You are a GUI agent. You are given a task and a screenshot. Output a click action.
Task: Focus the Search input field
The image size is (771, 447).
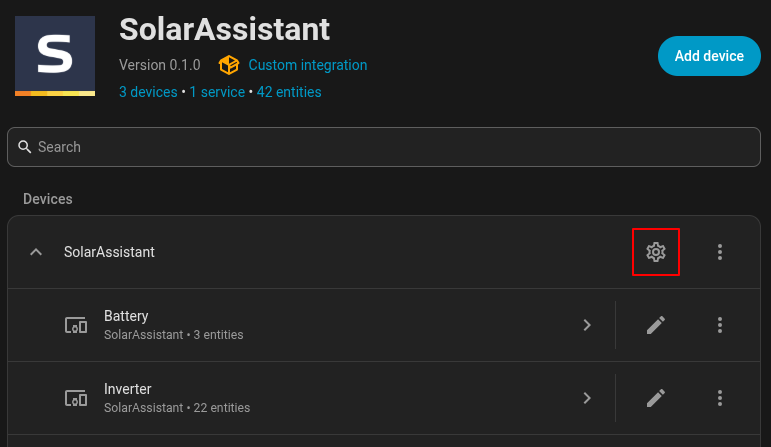[x=384, y=147]
